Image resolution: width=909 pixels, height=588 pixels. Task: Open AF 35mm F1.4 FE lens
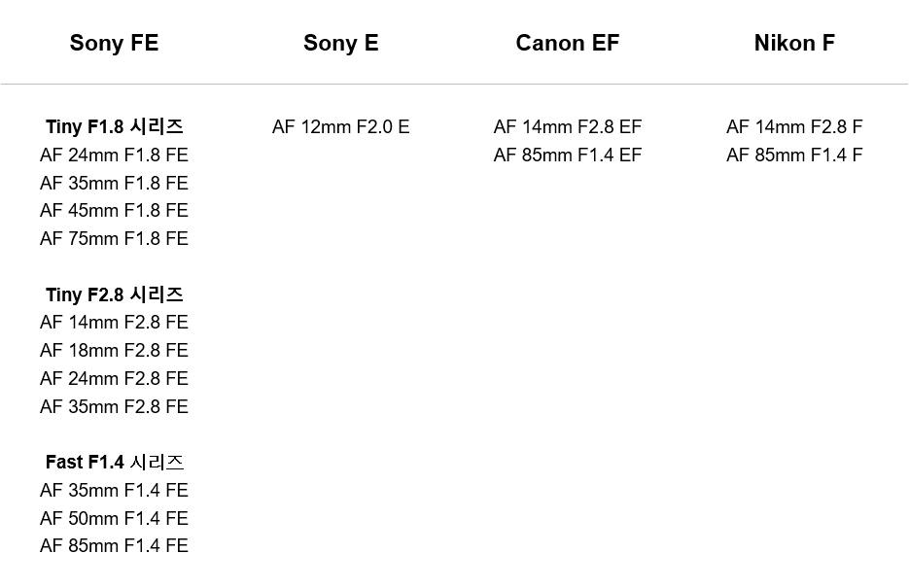114,490
